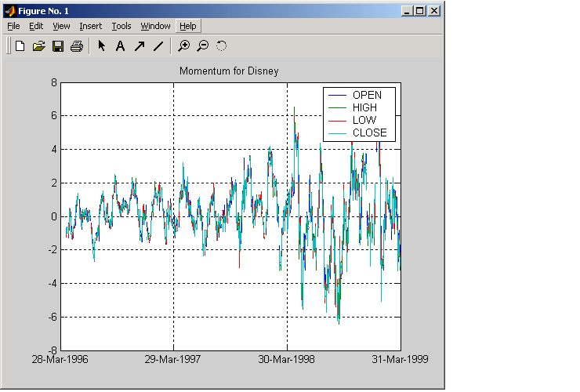This screenshot has height=392, width=580.
Task: Open the Help menu
Action: point(188,26)
